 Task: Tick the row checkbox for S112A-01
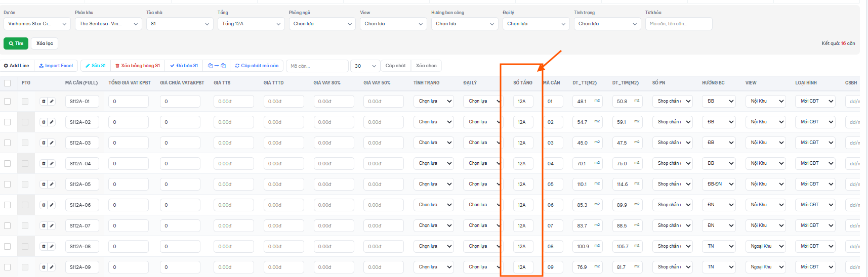pyautogui.click(x=7, y=102)
